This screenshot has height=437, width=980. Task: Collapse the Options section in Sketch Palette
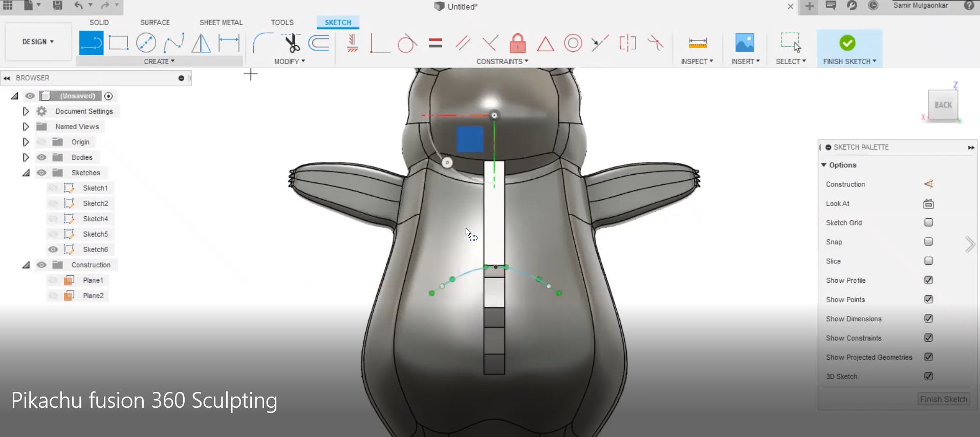coord(824,165)
